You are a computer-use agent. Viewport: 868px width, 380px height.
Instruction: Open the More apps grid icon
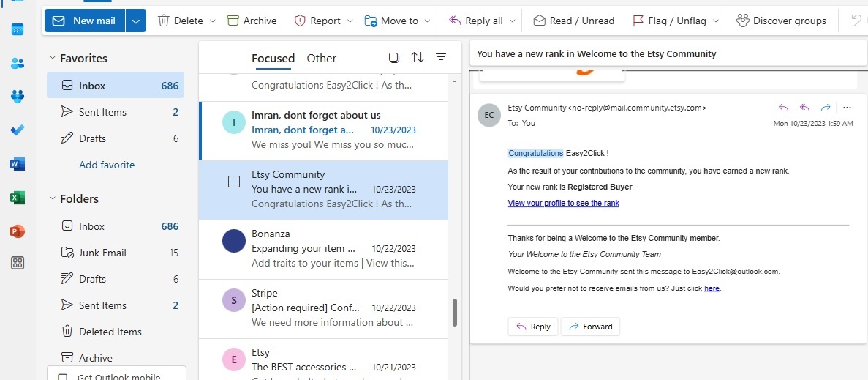(x=18, y=263)
